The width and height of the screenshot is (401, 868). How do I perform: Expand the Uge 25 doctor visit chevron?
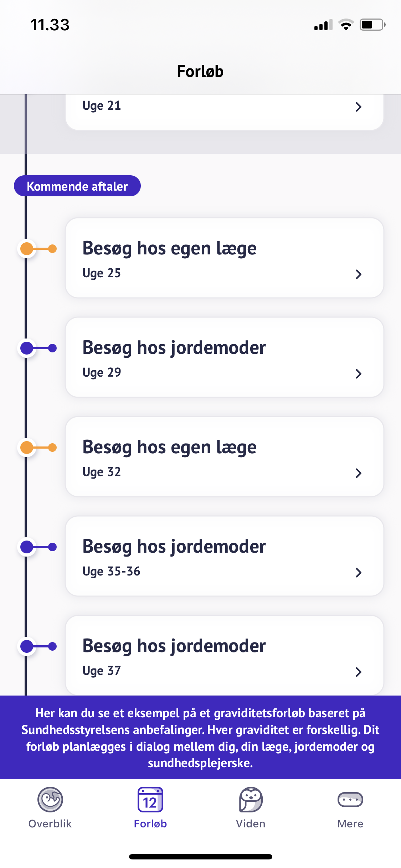click(359, 274)
